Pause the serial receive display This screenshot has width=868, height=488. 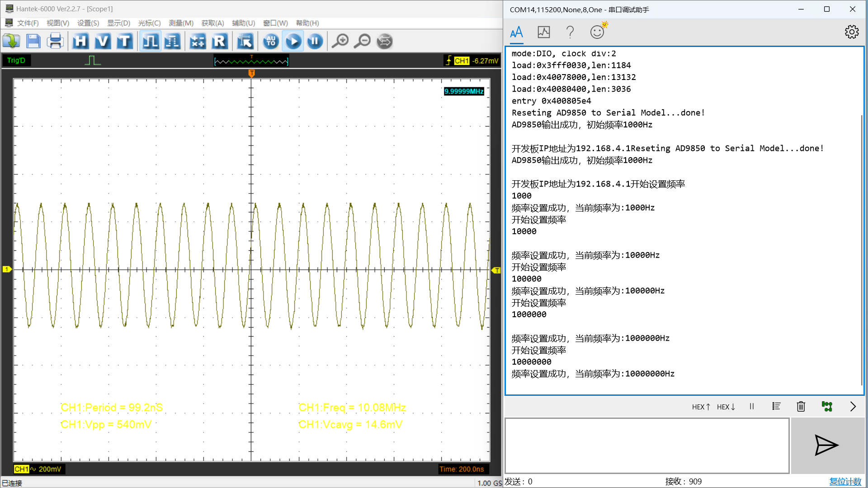pyautogui.click(x=752, y=407)
